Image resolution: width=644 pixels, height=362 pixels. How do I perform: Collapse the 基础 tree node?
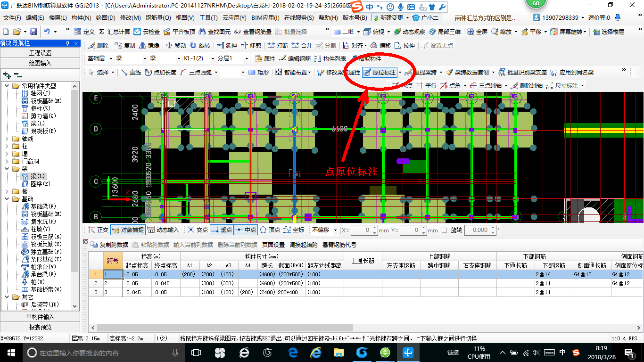click(7, 199)
